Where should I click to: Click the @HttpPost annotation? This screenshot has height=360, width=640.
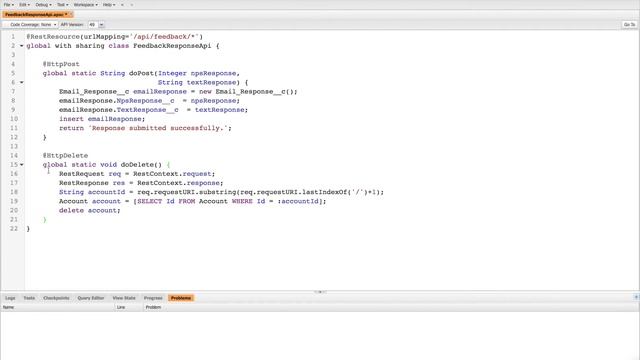coord(61,64)
